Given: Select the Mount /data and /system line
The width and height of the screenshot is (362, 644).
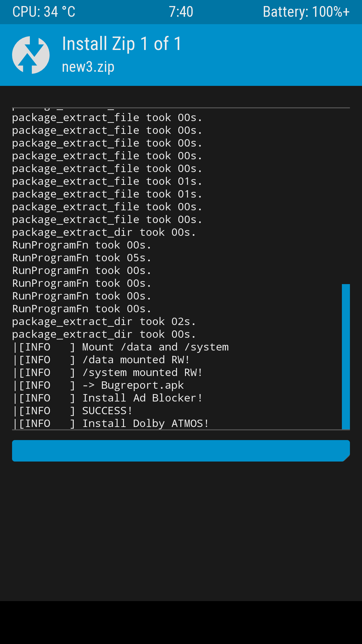Looking at the screenshot, I should tap(121, 347).
